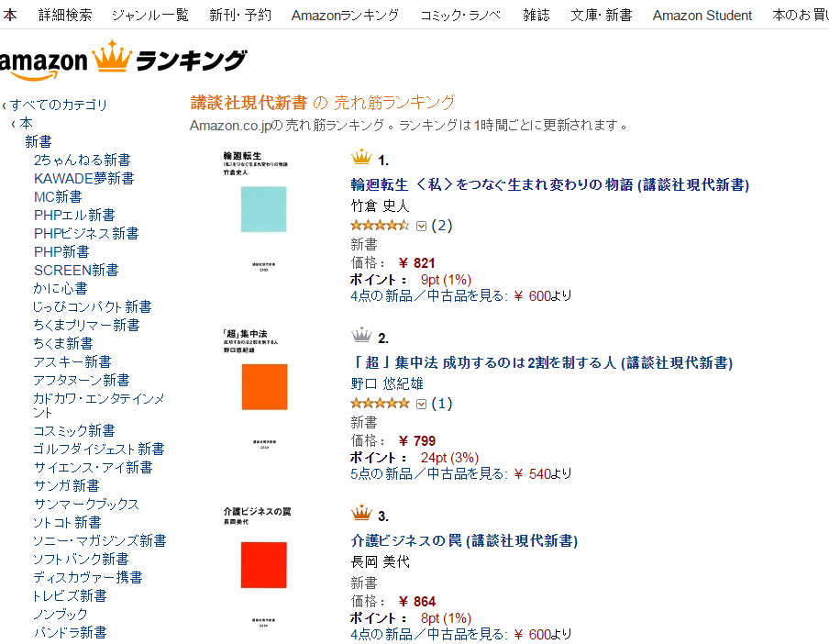Select じっぴコンパクト新書 category
829x644 pixels.
click(x=93, y=306)
